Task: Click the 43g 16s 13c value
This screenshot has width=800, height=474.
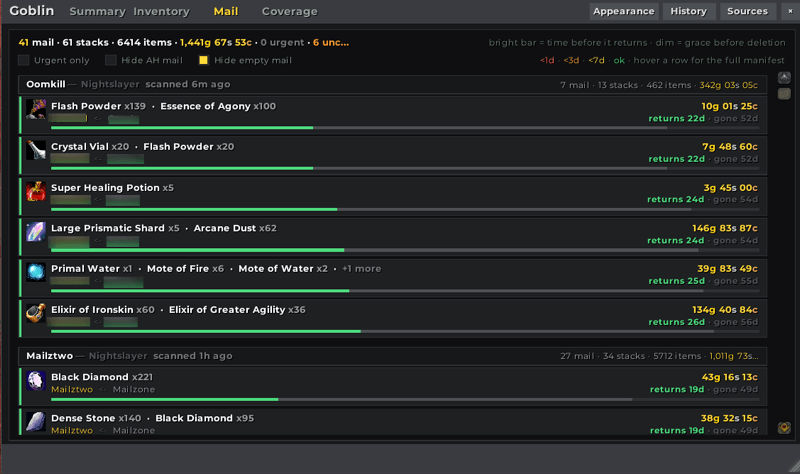Action: (729, 377)
